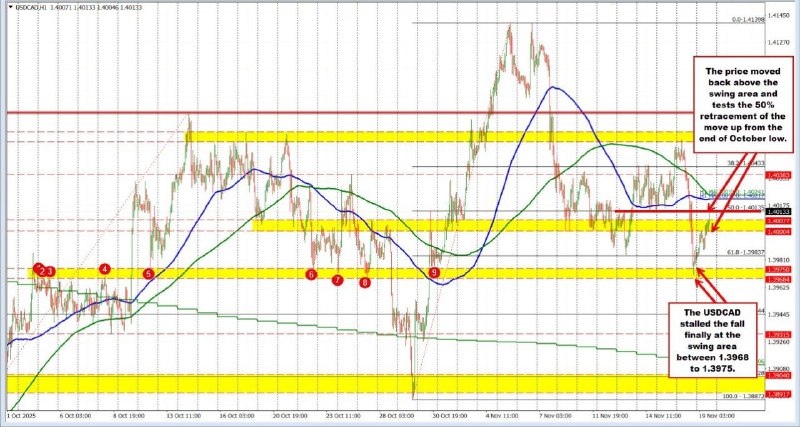Click the 1.41270 price axis label
Image resolution: width=800 pixels, height=427 pixels.
point(779,43)
